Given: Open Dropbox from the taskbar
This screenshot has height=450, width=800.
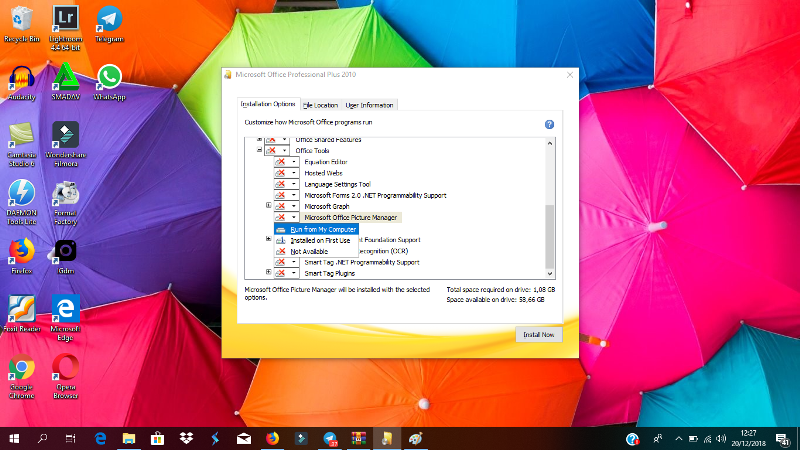Looking at the screenshot, I should point(186,439).
